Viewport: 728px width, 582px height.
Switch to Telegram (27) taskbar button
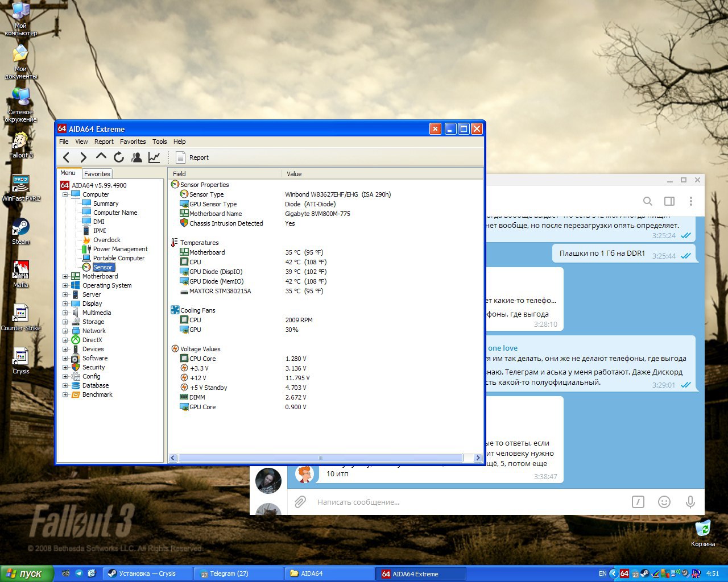[239, 573]
